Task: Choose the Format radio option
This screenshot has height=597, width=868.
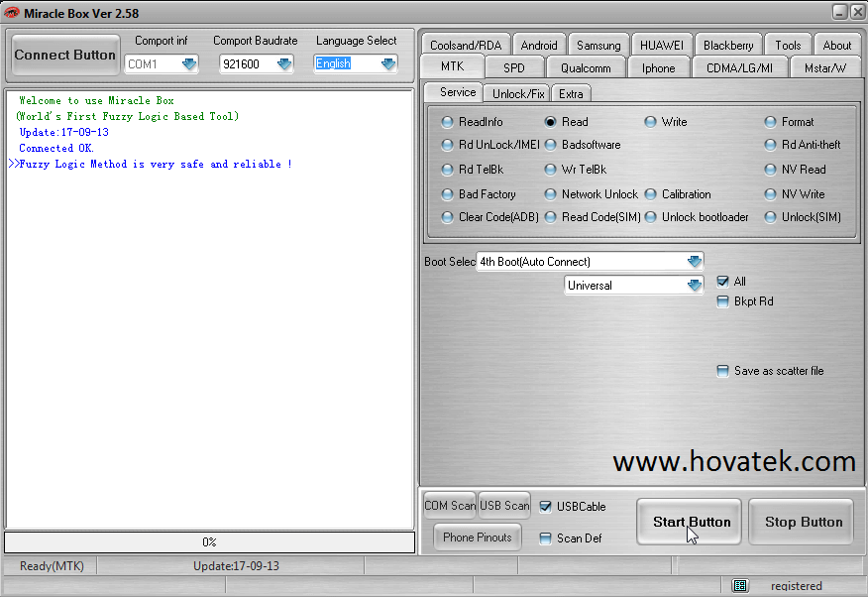Action: pyautogui.click(x=771, y=122)
